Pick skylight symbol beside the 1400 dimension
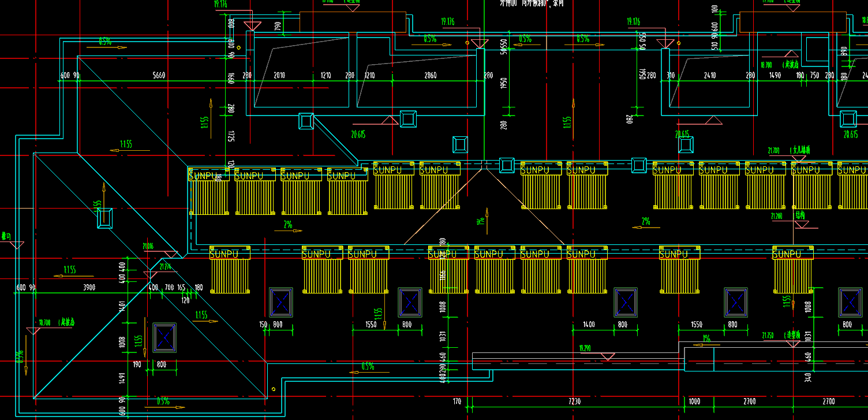The image size is (868, 420). tap(626, 302)
